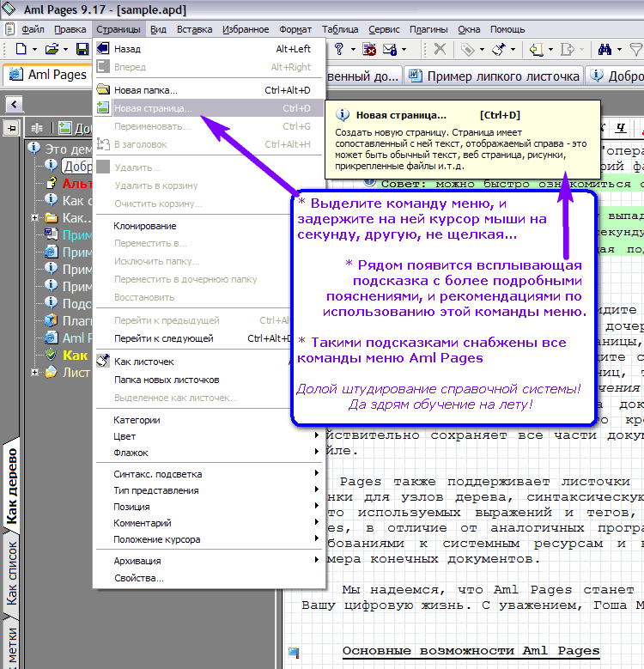This screenshot has height=669, width=644.
Task: Select Новая папка... menu entry
Action: tap(210, 90)
